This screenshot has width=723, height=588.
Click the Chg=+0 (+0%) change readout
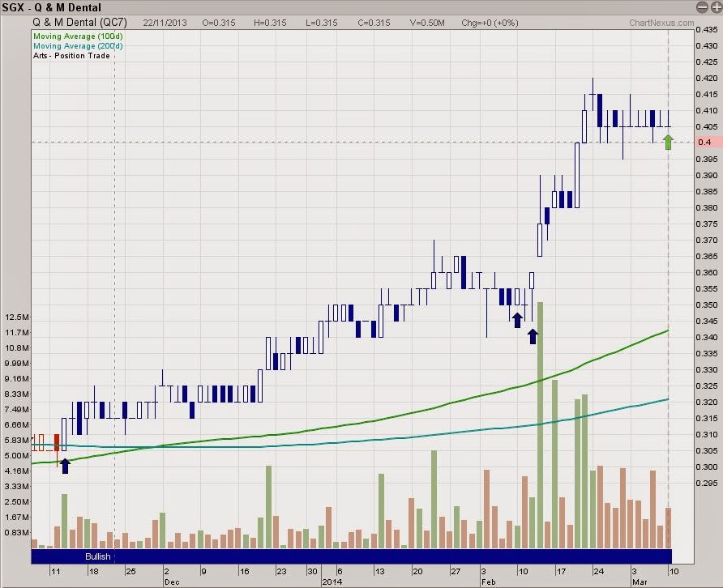coord(490,23)
